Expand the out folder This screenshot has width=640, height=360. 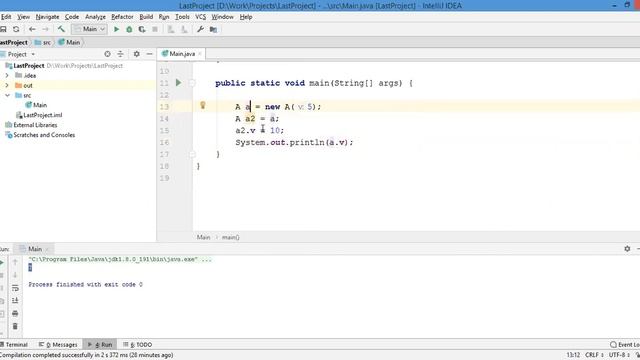pos(7,85)
